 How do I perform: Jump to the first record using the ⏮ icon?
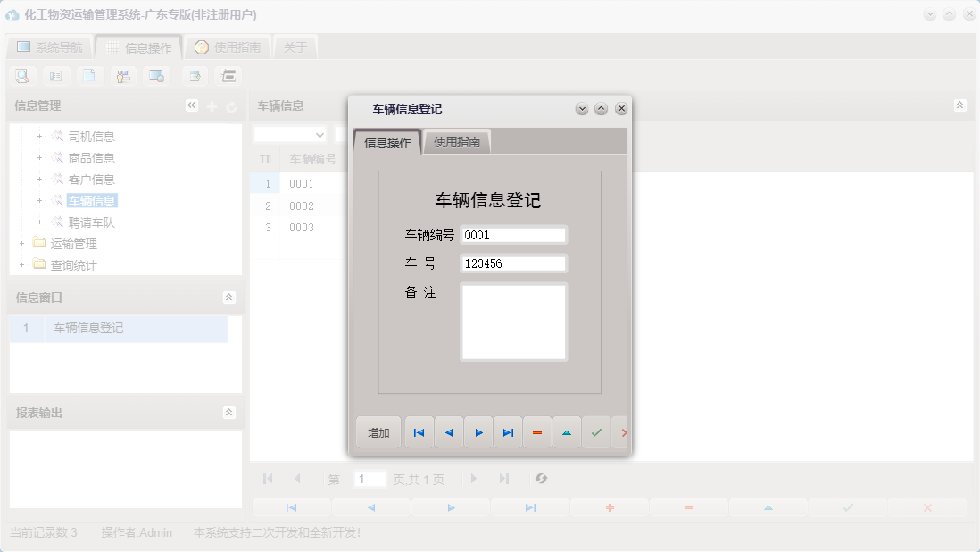pos(418,431)
